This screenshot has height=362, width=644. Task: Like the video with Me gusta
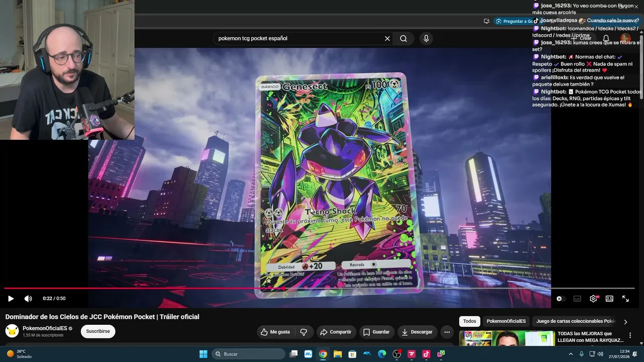point(275,332)
